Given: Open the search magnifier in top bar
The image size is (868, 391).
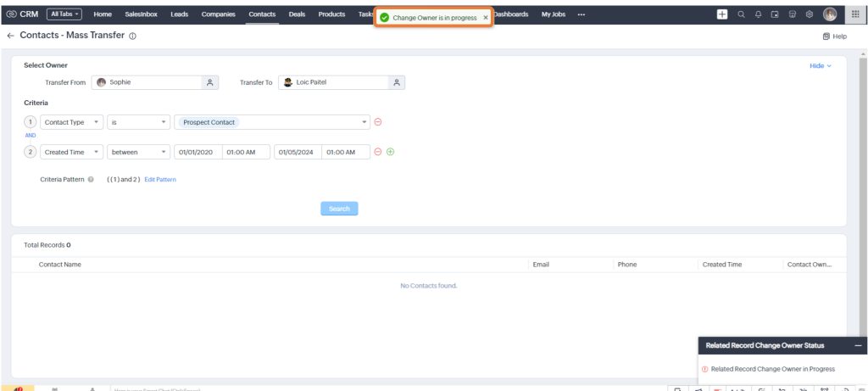Looking at the screenshot, I should (x=742, y=14).
